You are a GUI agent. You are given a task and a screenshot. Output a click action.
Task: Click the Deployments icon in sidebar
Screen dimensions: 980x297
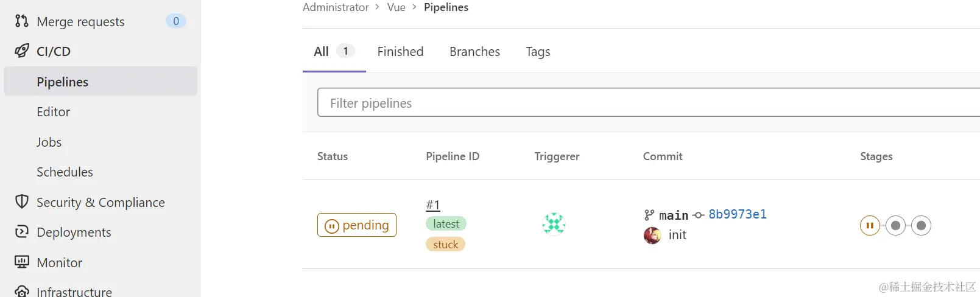[x=22, y=232]
